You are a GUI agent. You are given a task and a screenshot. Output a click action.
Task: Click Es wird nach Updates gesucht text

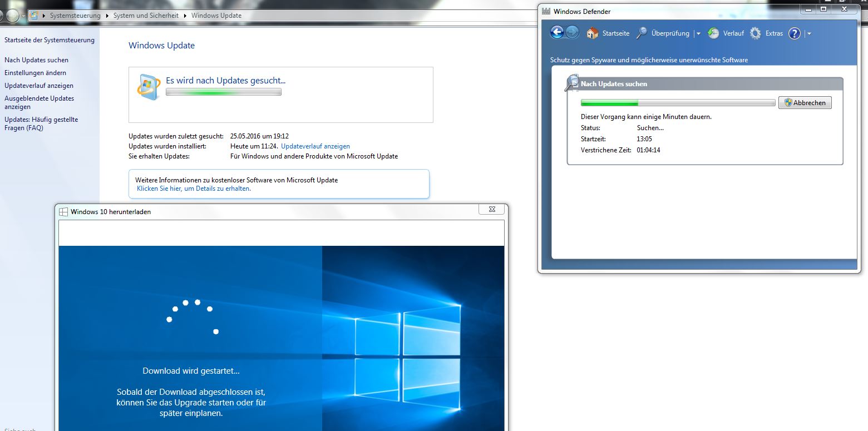click(225, 81)
